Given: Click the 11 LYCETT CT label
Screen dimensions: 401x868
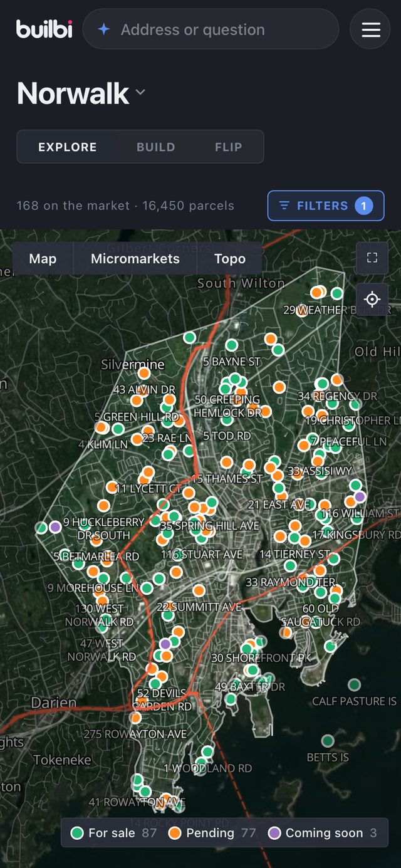Looking at the screenshot, I should tap(149, 488).
